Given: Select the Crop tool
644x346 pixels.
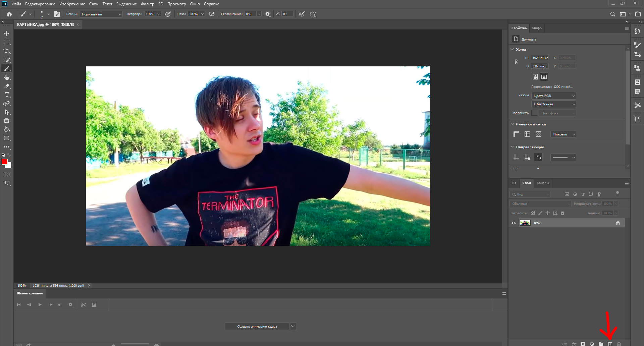Looking at the screenshot, I should point(7,51).
